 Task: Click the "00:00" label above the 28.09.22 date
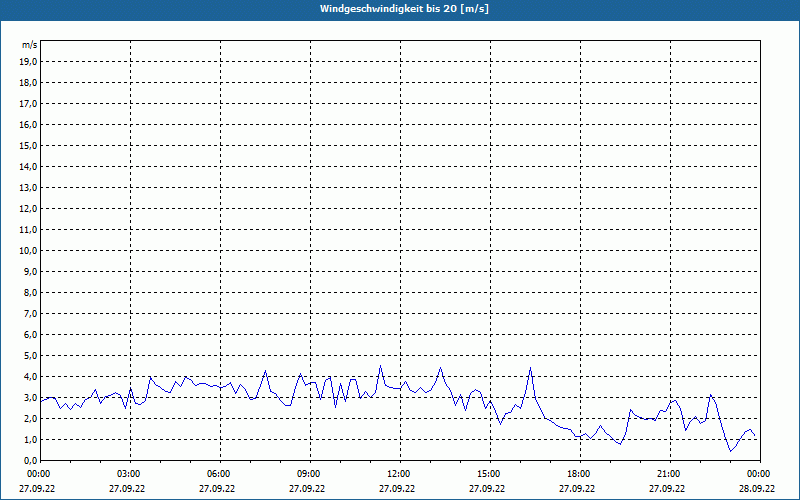tap(760, 474)
